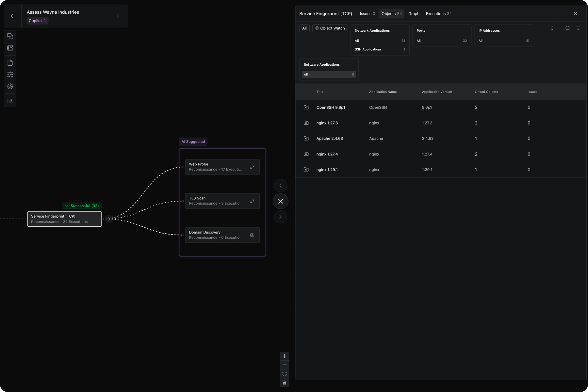Open the OpenSSH 9.6p1 row
This screenshot has width=588, height=392.
[x=331, y=107]
